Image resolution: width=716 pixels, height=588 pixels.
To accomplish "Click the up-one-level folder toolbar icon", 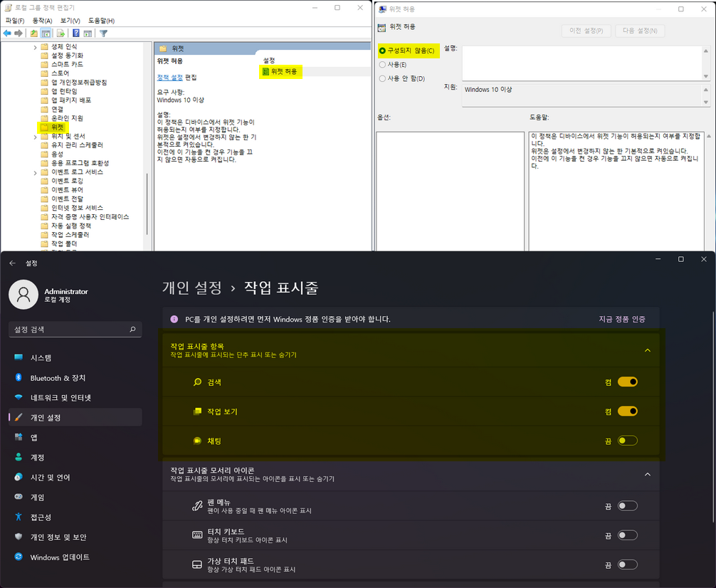I will click(33, 33).
